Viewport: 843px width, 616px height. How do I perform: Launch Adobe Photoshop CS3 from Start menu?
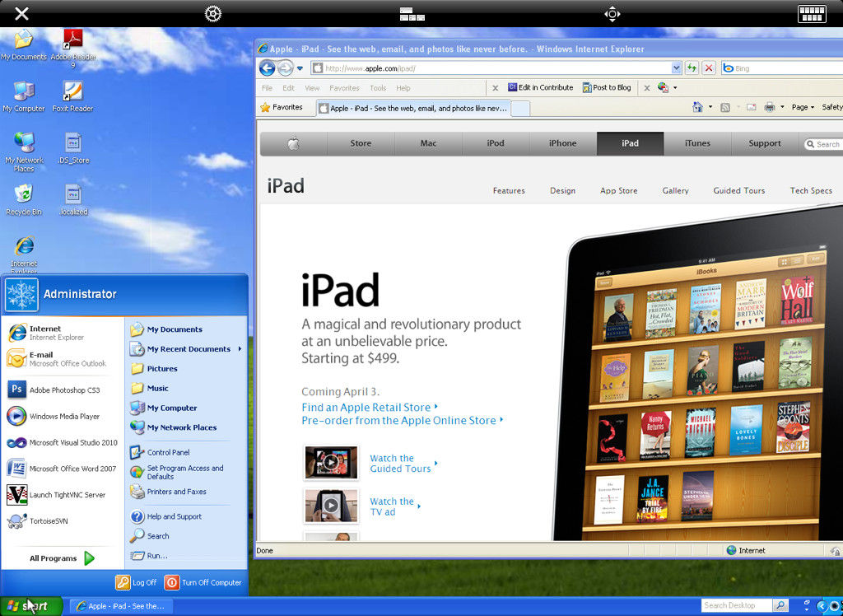coord(63,390)
